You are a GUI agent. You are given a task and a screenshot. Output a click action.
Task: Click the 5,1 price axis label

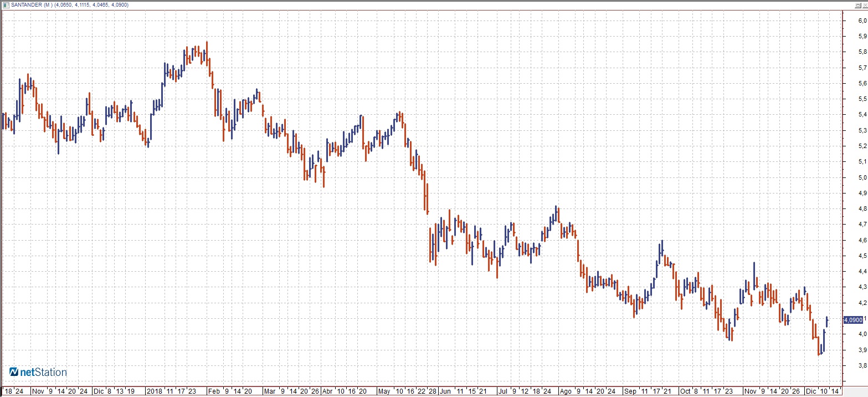pos(862,162)
